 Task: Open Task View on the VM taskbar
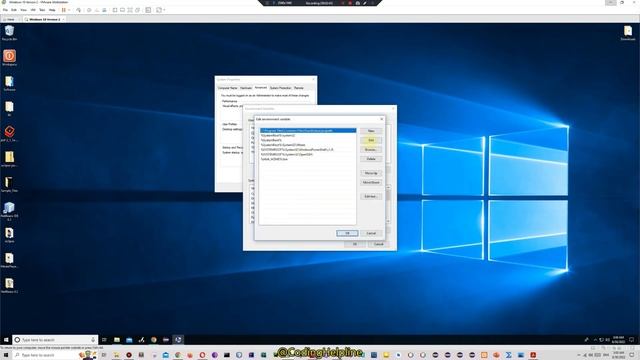coord(104,340)
